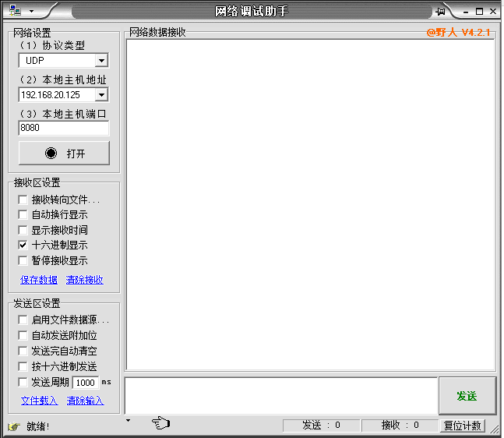
Task: Uncheck 十六进制显示 checkbox
Action: [23, 245]
